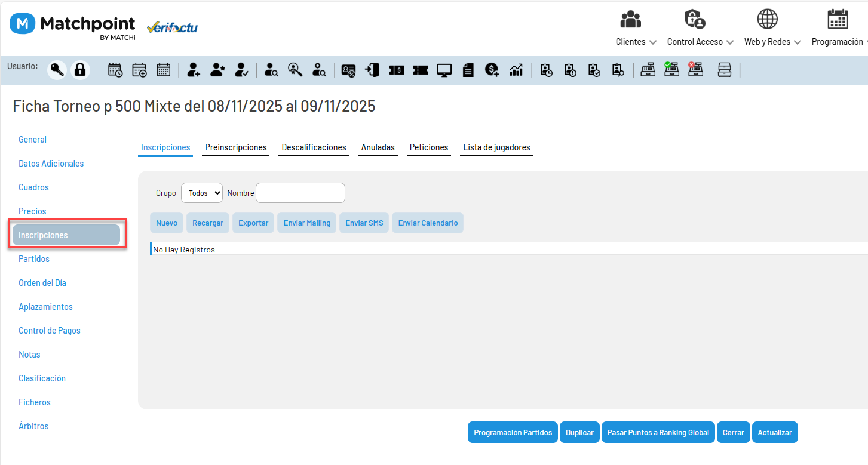This screenshot has width=868, height=465.
Task: Click the Programación Partidos button
Action: click(x=513, y=433)
